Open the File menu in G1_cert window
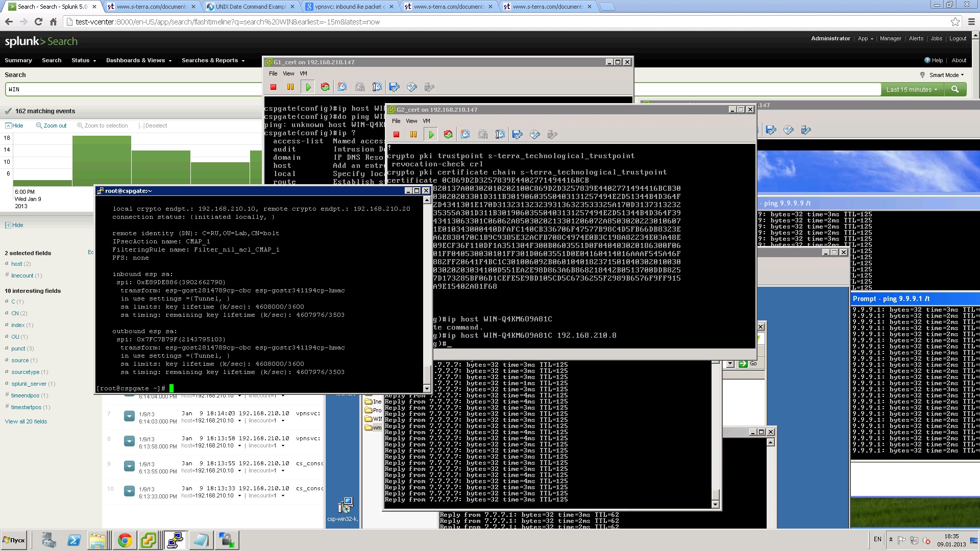This screenshot has height=551, width=980. [x=273, y=73]
